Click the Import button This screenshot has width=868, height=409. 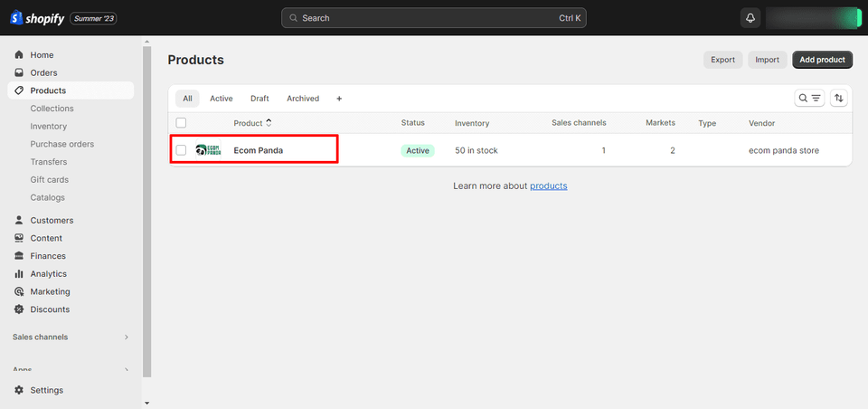768,60
